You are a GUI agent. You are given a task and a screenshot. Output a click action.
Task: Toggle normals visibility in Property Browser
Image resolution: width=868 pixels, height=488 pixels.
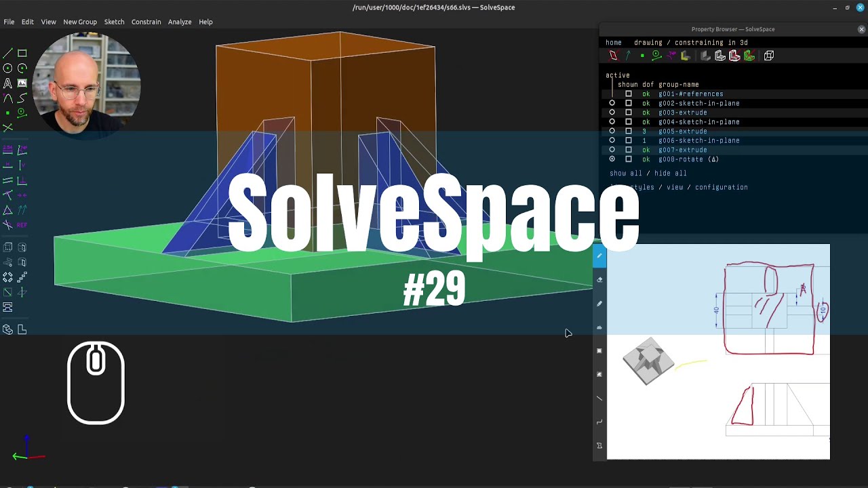point(628,56)
